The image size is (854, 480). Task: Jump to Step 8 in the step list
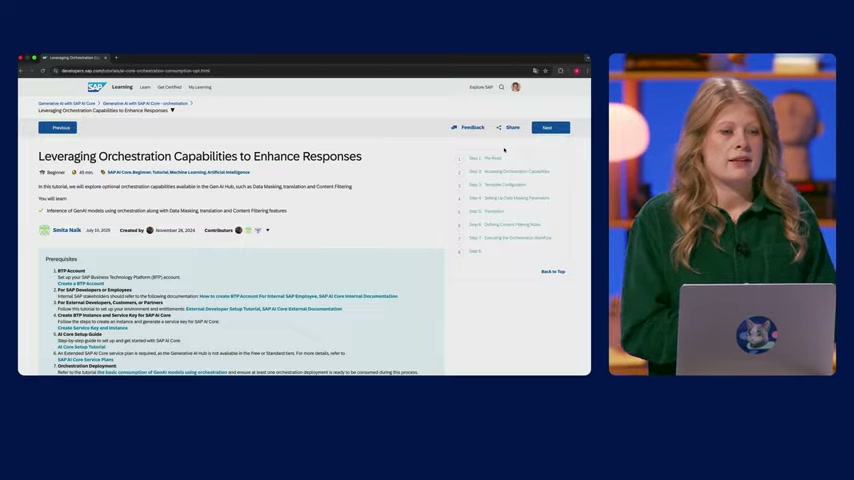click(x=475, y=251)
